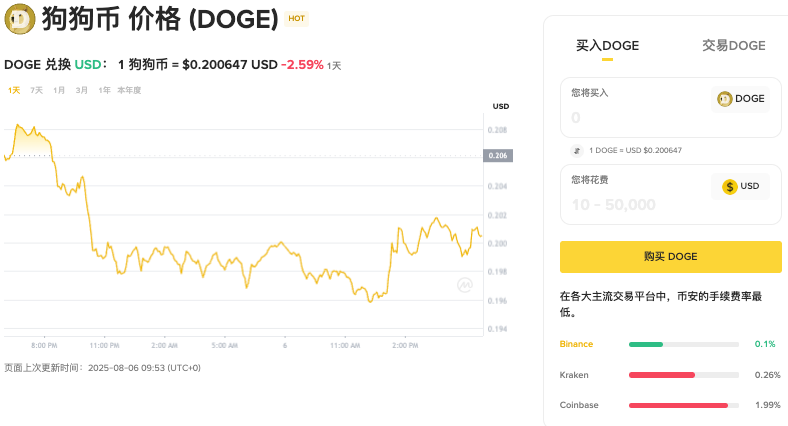Click the Binance 0.1% fee bar
The image size is (788, 426).
tap(684, 345)
